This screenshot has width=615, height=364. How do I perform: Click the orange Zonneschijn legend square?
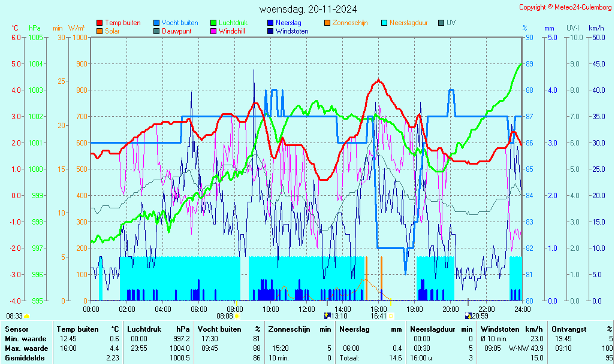(327, 23)
